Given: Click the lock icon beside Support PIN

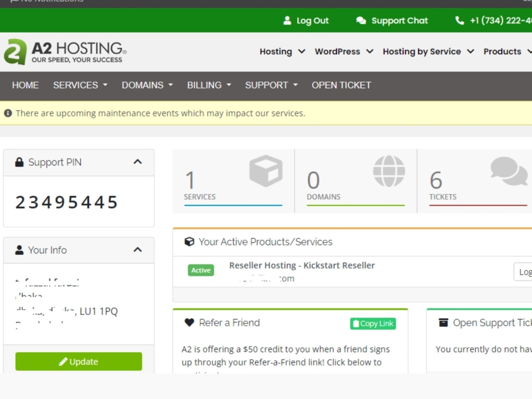Looking at the screenshot, I should pos(20,162).
